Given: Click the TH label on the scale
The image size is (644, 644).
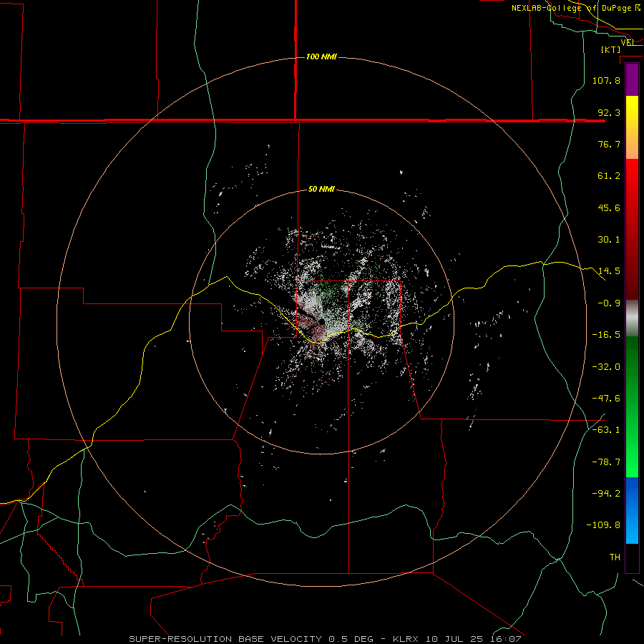Looking at the screenshot, I should pyautogui.click(x=615, y=557).
